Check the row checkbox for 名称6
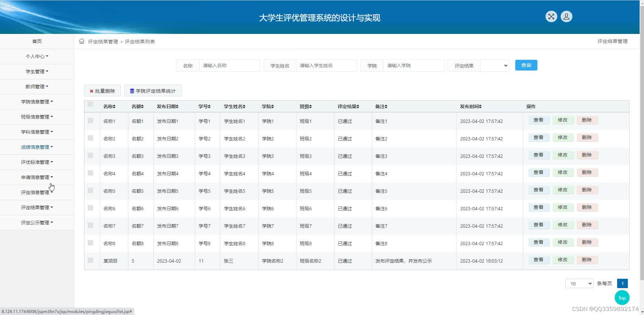644x315 pixels. pyautogui.click(x=90, y=208)
